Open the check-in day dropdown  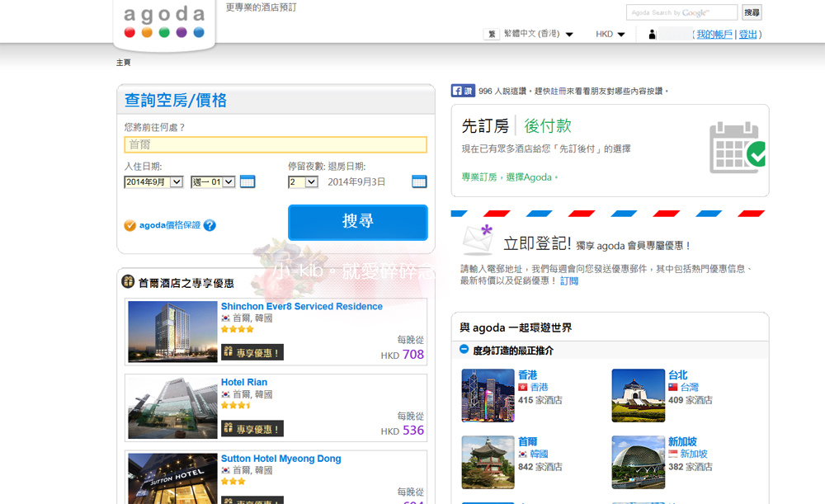click(x=213, y=182)
